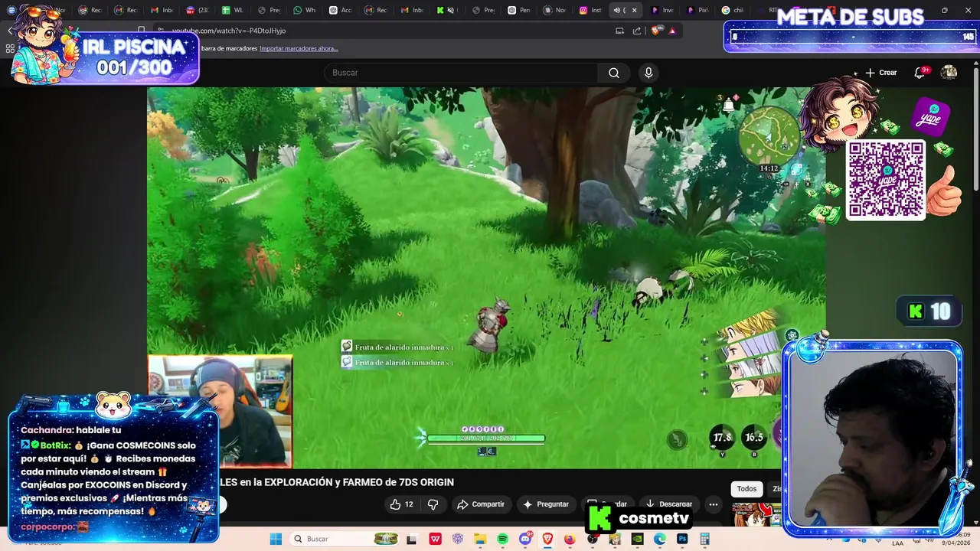Dislike the video with thumbs down

[433, 504]
